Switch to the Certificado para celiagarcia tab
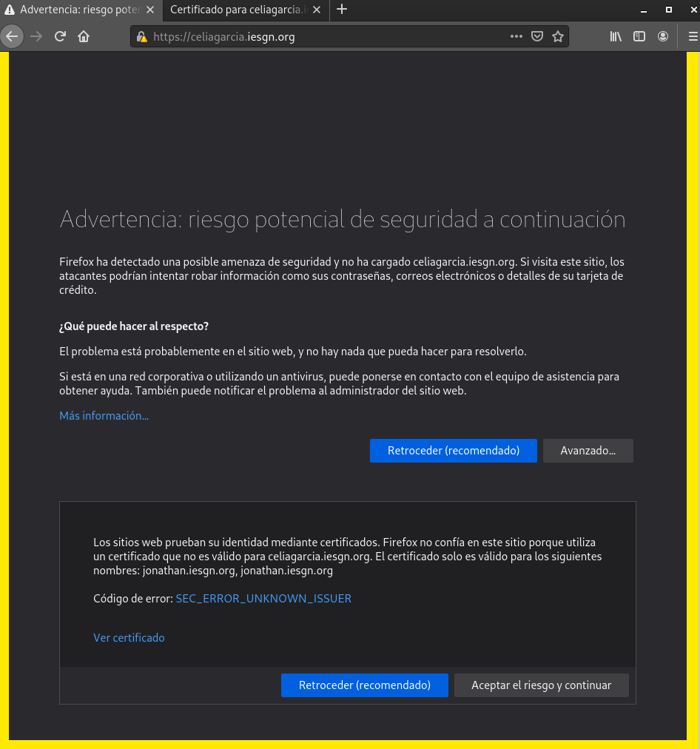The image size is (700, 749). pos(237,10)
